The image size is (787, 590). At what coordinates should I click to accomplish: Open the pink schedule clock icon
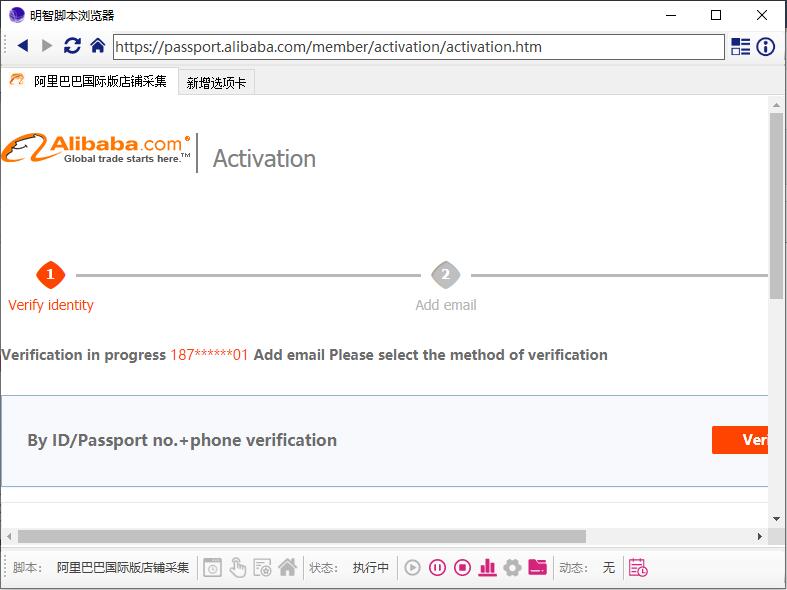tap(638, 568)
